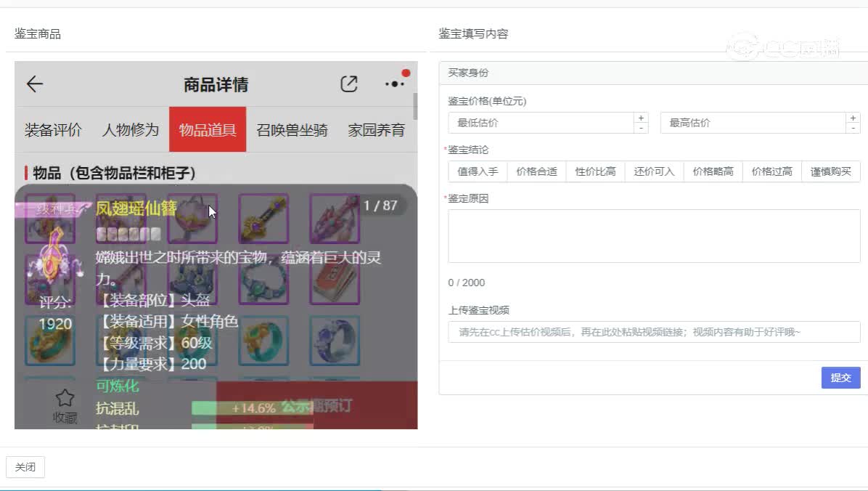Select the item thumbnail beside the 1 / 87 counter
Viewport: 868px width, 491px height.
point(335,219)
